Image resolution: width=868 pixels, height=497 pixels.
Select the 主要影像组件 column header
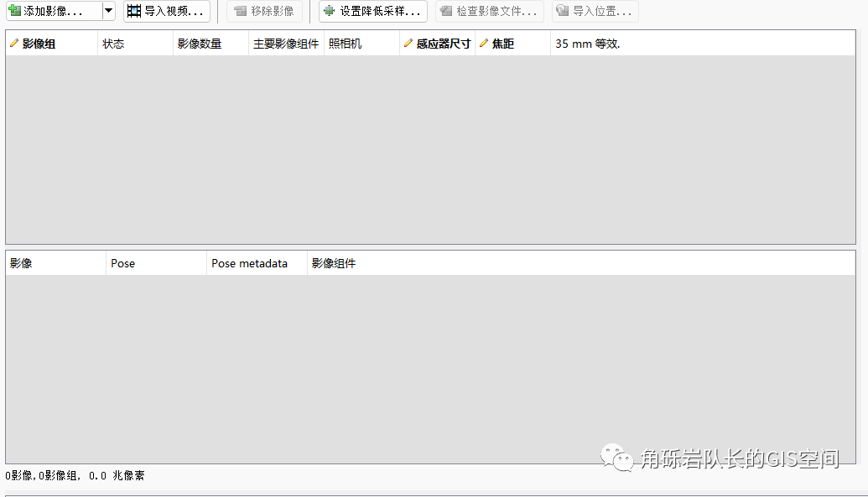(x=286, y=44)
